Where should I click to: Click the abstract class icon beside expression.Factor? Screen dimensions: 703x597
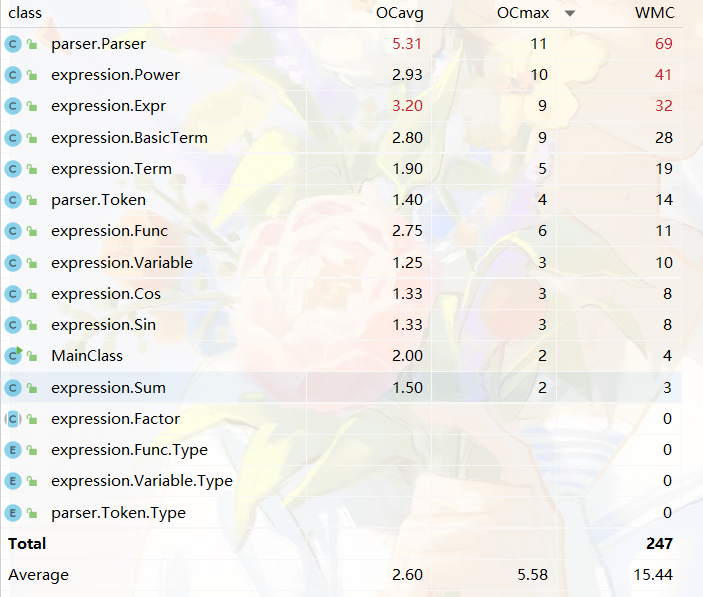13,418
